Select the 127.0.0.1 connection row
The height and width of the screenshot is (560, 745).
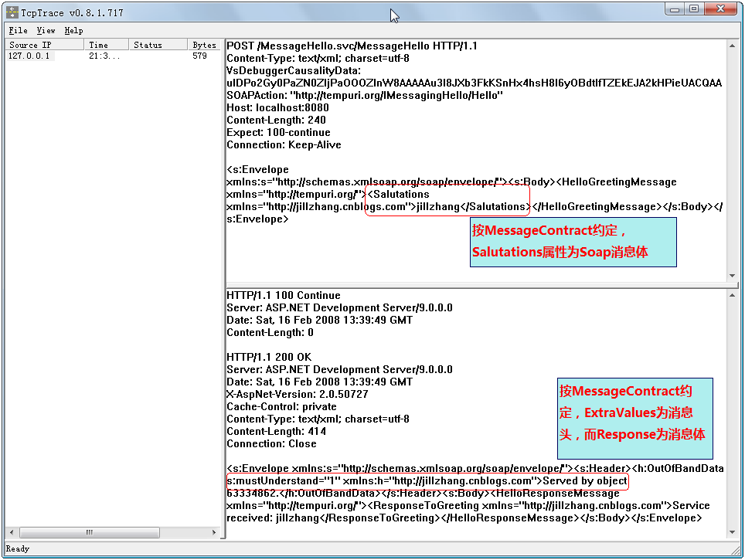click(29, 56)
